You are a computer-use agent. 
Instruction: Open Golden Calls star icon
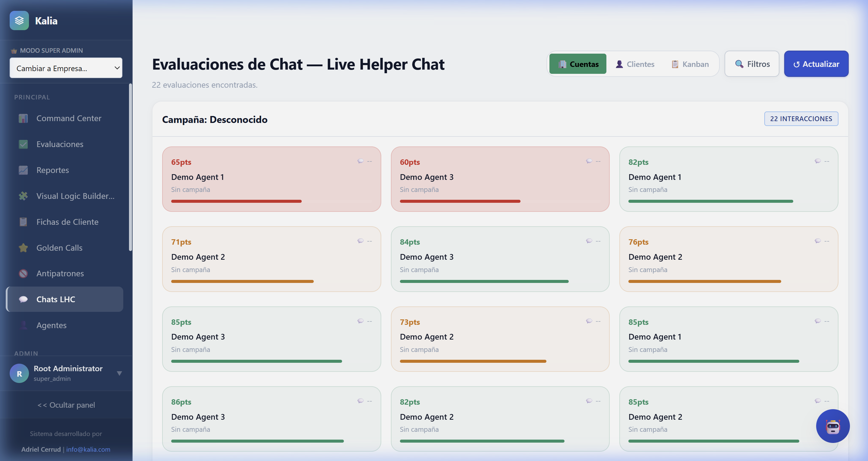pos(23,248)
